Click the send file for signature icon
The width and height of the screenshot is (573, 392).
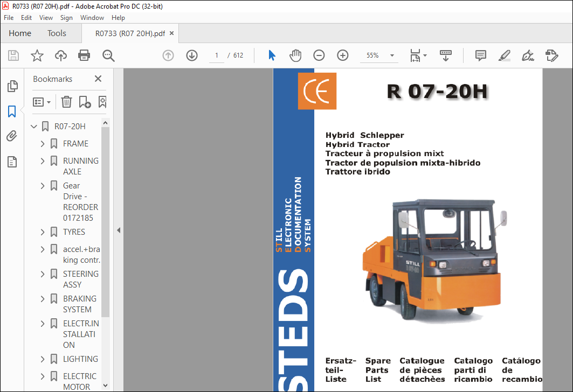[x=551, y=55]
